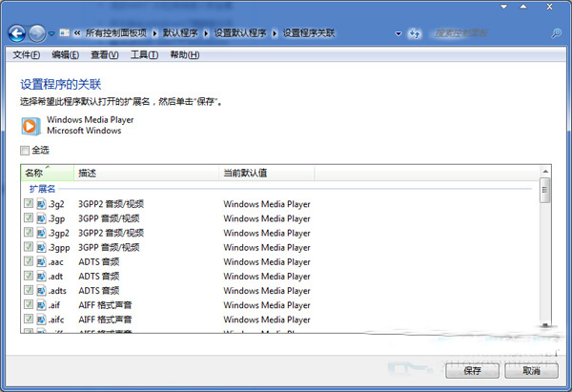The height and width of the screenshot is (392, 572).
Task: Expand arrow after 所有控制面板项 breadcrumb
Action: (x=154, y=33)
